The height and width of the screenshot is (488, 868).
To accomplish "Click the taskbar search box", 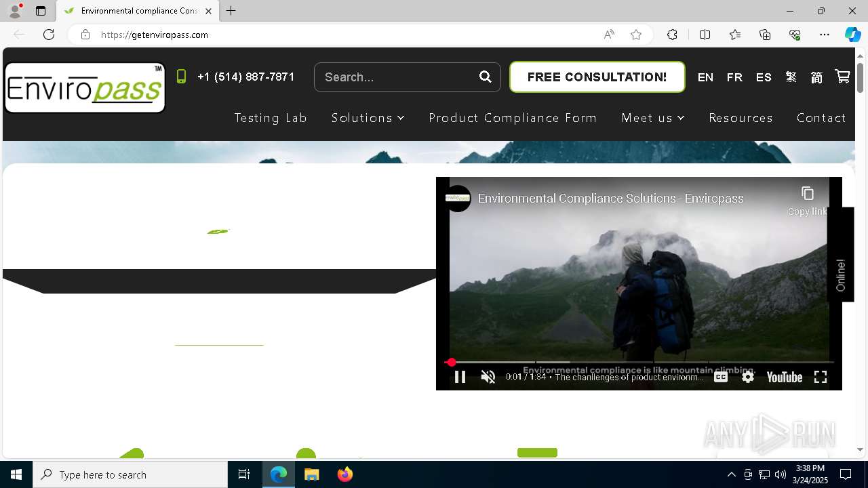I will click(x=130, y=474).
